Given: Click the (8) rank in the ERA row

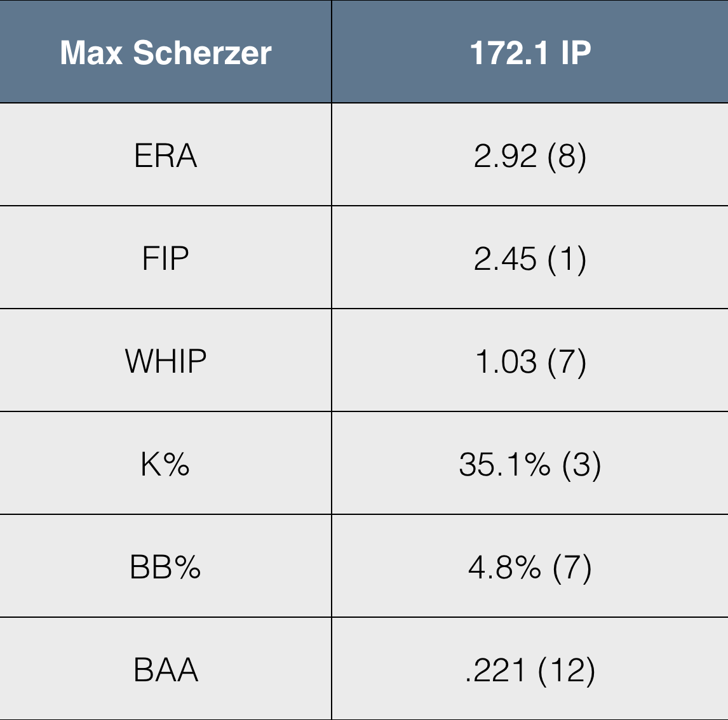Looking at the screenshot, I should [567, 156].
